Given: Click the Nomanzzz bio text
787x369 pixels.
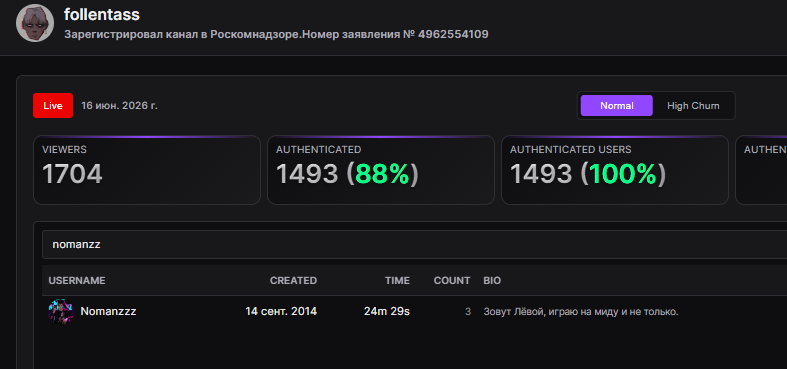Looking at the screenshot, I should [x=581, y=312].
